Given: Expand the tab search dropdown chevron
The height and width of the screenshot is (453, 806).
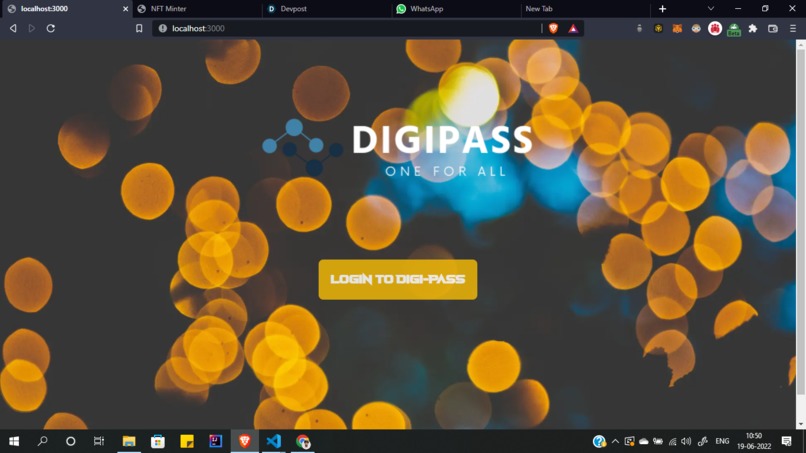Looking at the screenshot, I should click(x=710, y=9).
